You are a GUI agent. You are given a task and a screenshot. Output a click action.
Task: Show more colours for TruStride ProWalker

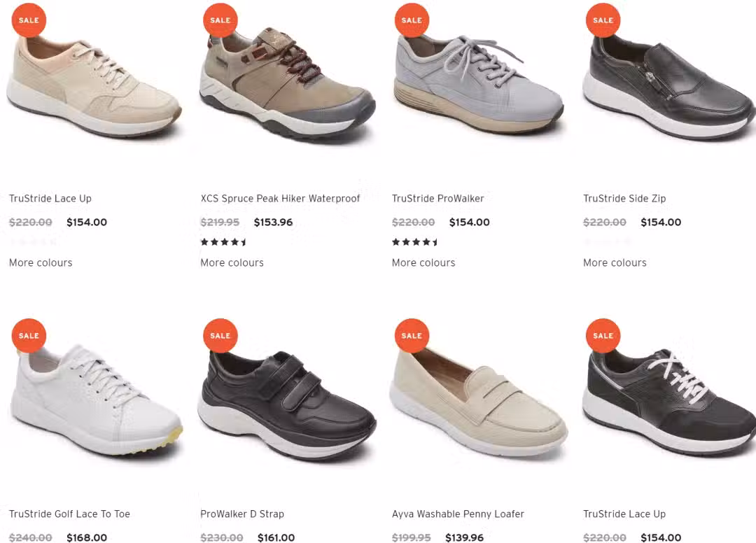pyautogui.click(x=423, y=262)
